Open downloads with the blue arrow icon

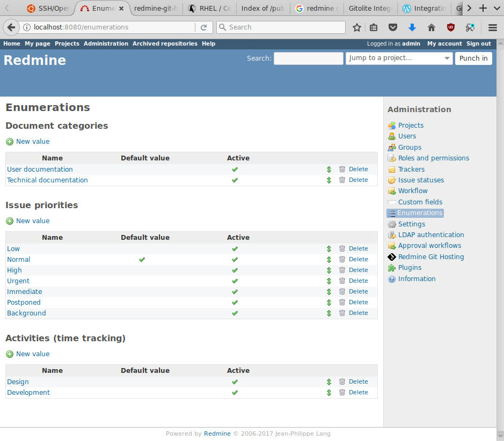[412, 27]
